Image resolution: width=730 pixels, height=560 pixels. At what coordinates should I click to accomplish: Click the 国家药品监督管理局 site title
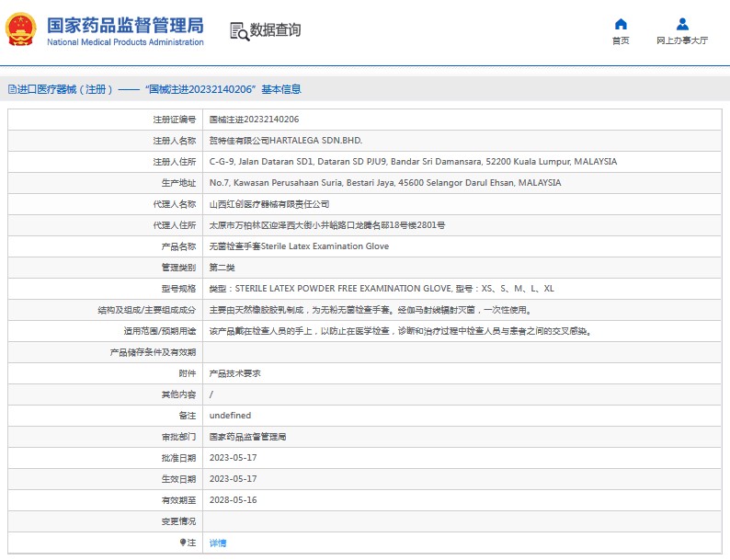coord(125,24)
